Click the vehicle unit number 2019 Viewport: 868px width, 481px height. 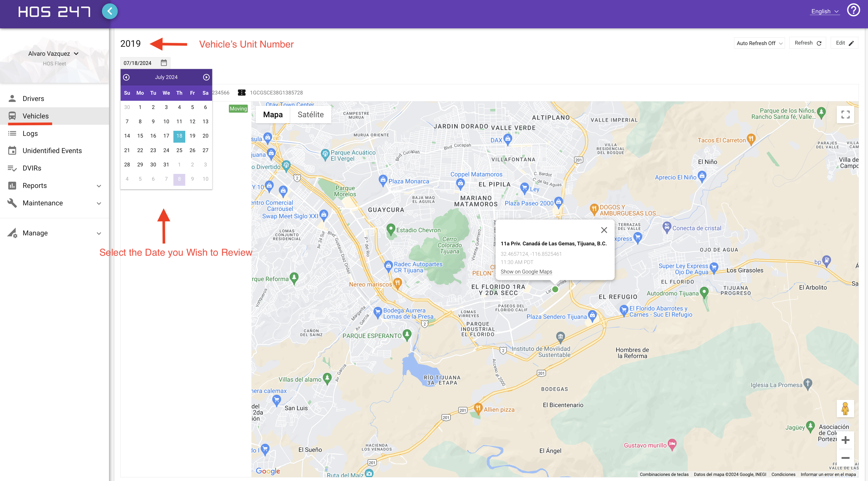click(x=130, y=44)
